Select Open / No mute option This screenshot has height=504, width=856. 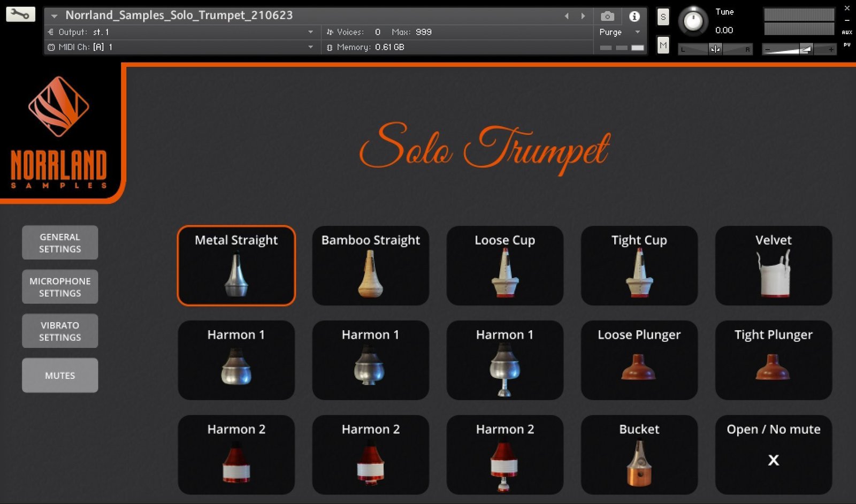(x=773, y=455)
